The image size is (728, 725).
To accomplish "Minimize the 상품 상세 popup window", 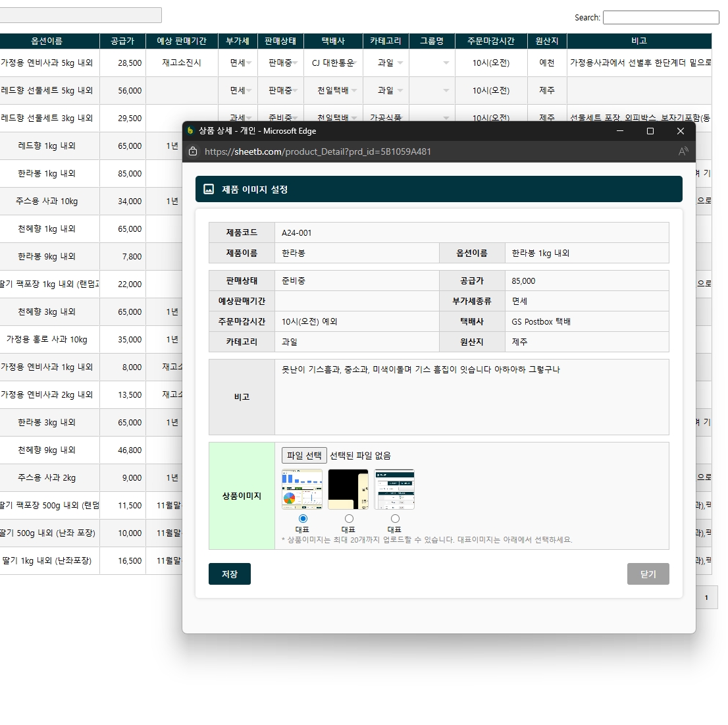I will (x=620, y=131).
